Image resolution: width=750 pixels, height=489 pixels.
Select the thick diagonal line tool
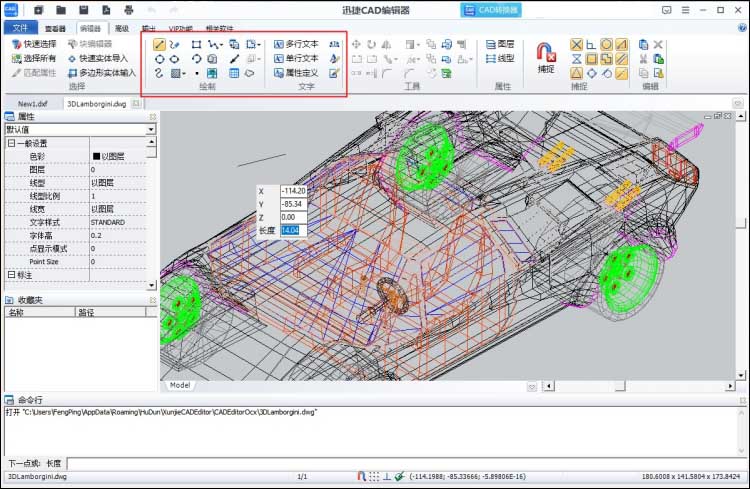234,59
